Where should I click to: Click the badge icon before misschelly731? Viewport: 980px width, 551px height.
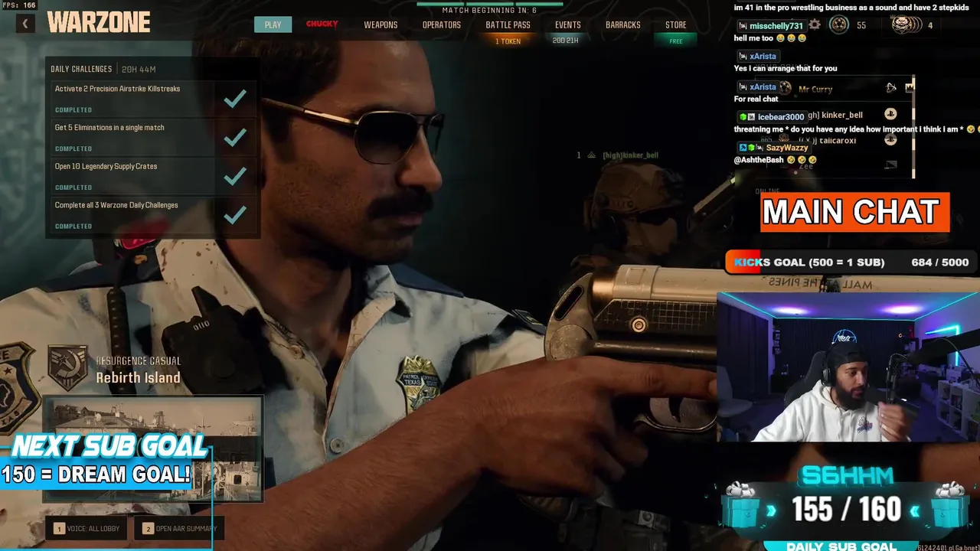pyautogui.click(x=743, y=26)
